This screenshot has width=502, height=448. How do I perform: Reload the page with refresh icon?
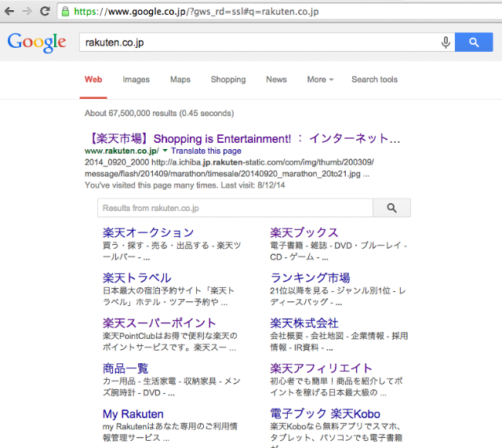click(x=45, y=11)
